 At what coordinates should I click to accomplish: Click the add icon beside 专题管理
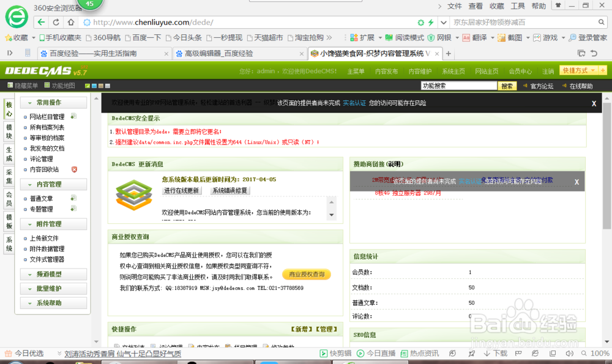coord(73,209)
